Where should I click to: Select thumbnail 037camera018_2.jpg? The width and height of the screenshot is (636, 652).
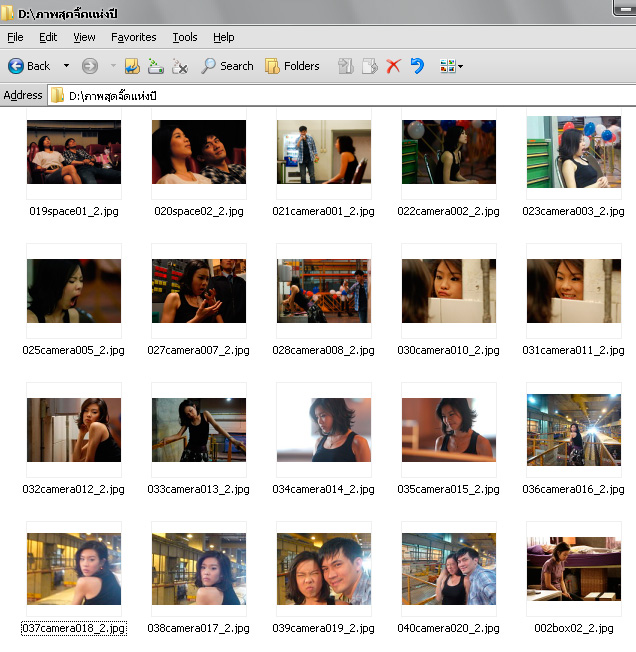click(74, 569)
